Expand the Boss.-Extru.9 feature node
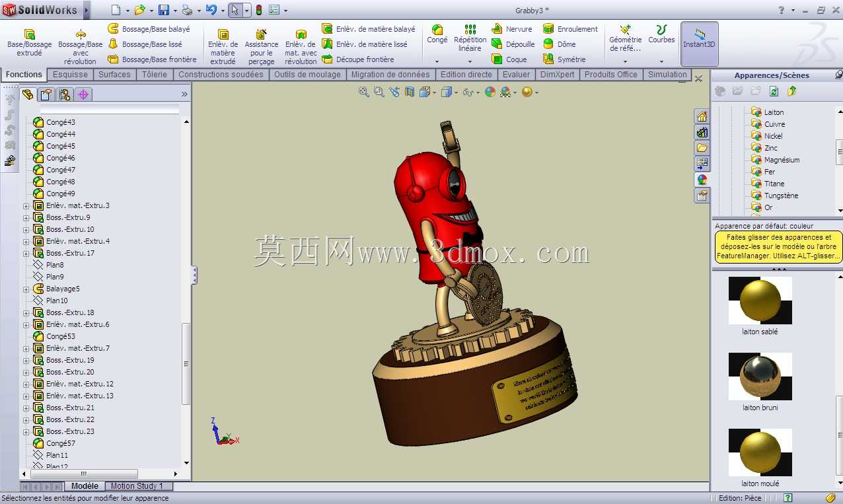This screenshot has height=504, width=843. pyautogui.click(x=26, y=218)
